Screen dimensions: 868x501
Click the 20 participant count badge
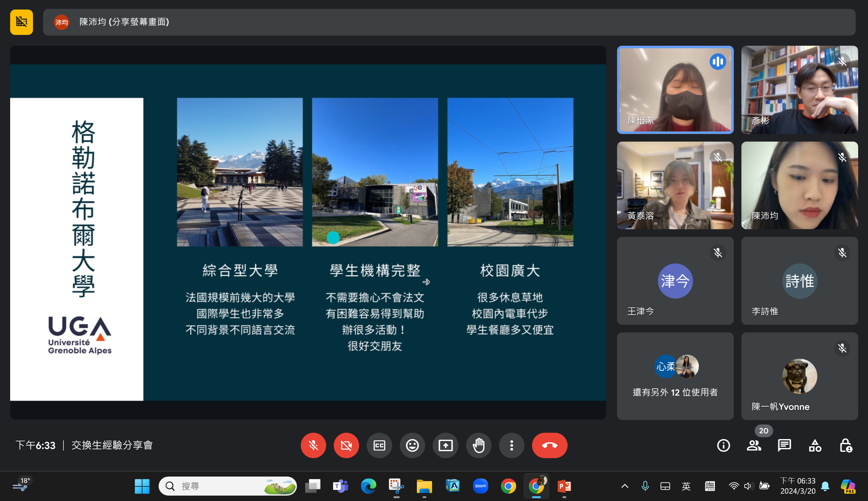pos(764,431)
